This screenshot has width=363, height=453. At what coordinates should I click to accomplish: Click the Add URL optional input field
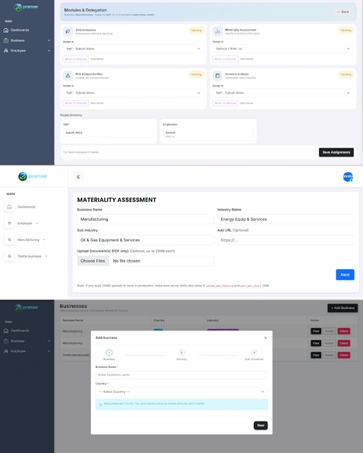[x=286, y=240]
